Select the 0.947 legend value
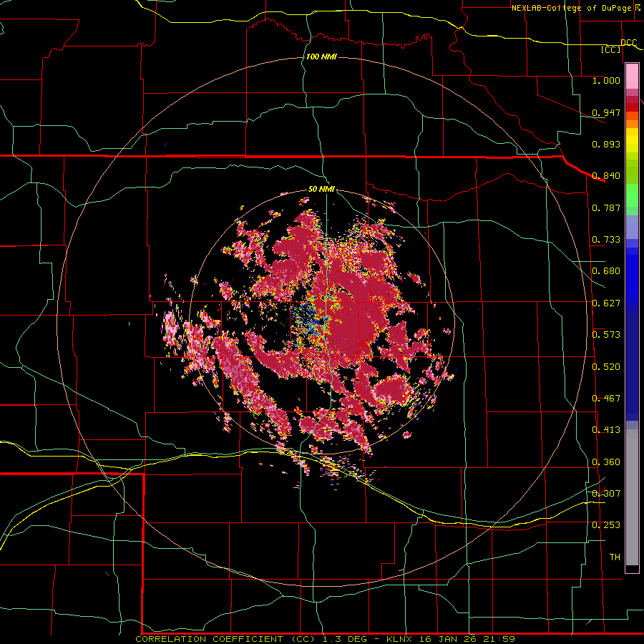Image resolution: width=644 pixels, height=644 pixels. [x=606, y=112]
